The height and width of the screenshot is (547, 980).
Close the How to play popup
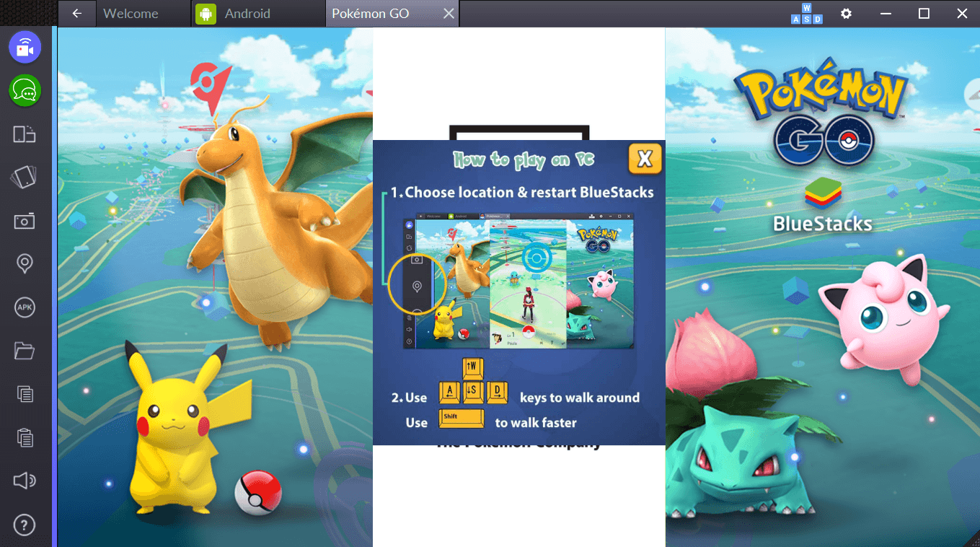(x=645, y=159)
